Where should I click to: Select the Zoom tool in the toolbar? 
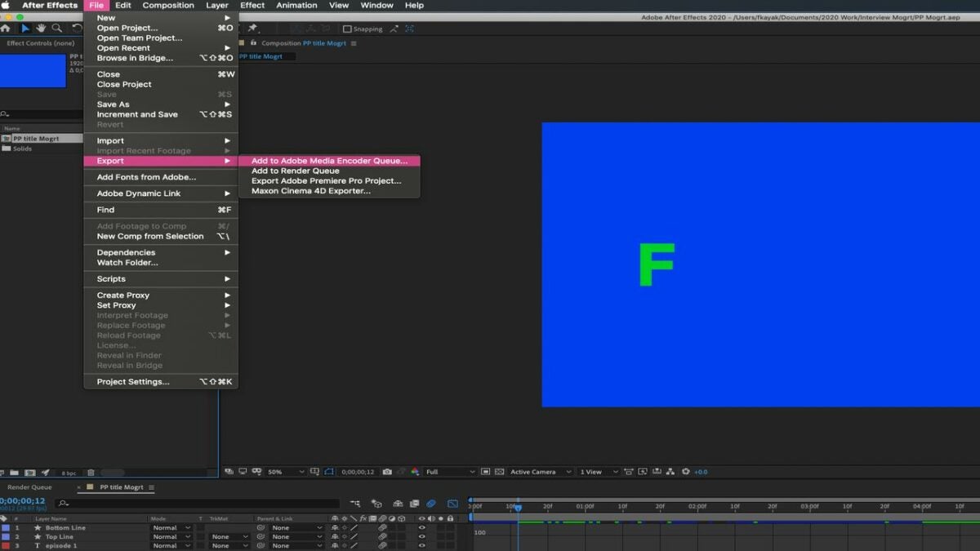[55, 27]
